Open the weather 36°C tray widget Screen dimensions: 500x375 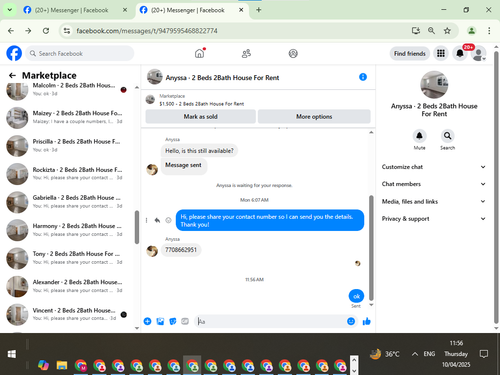pyautogui.click(x=385, y=354)
